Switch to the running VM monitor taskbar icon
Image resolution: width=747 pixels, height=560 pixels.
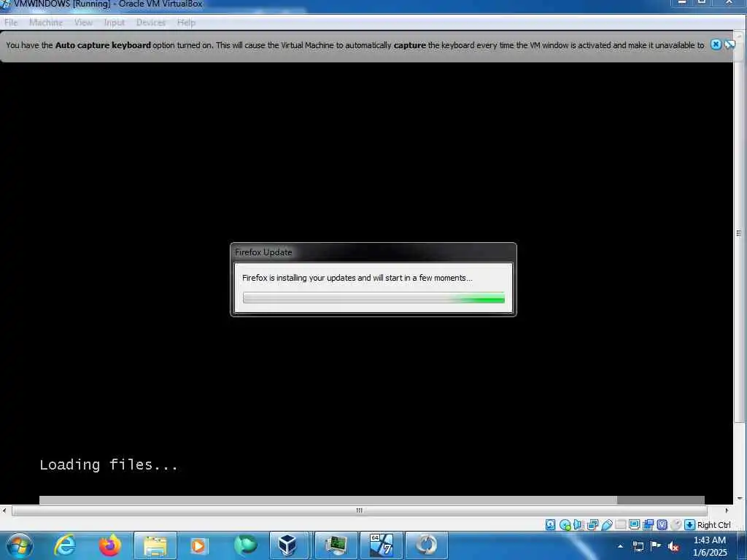[336, 545]
